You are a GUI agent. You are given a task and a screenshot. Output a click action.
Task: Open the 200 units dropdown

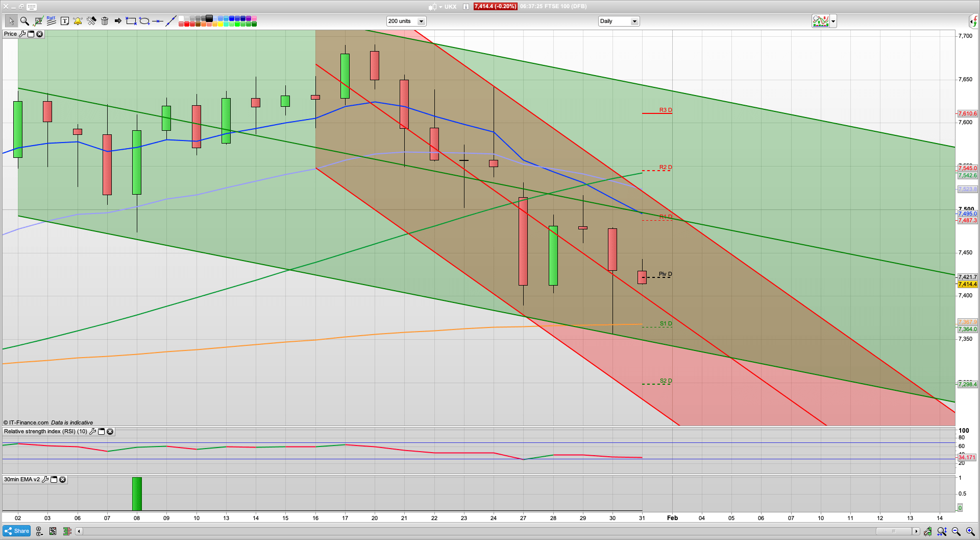pyautogui.click(x=421, y=21)
